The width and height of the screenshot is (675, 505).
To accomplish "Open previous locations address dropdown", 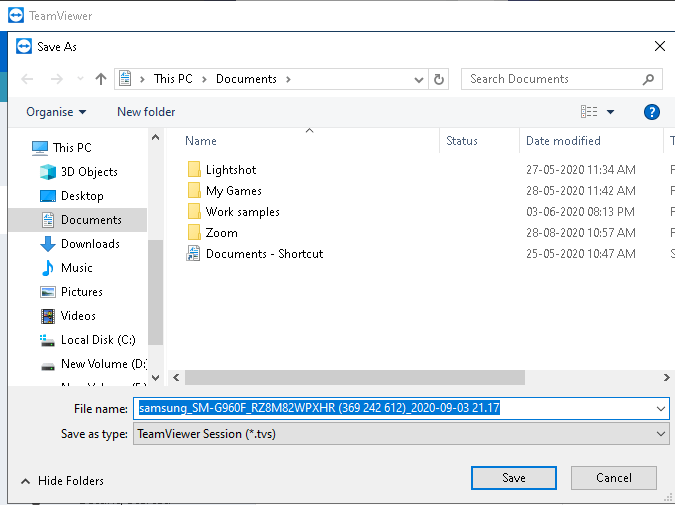I will 418,80.
